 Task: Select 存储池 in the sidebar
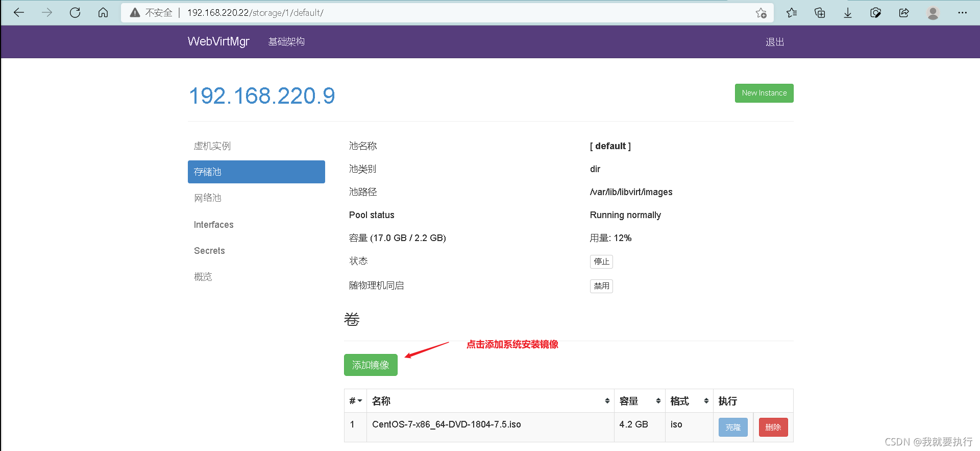pos(256,172)
